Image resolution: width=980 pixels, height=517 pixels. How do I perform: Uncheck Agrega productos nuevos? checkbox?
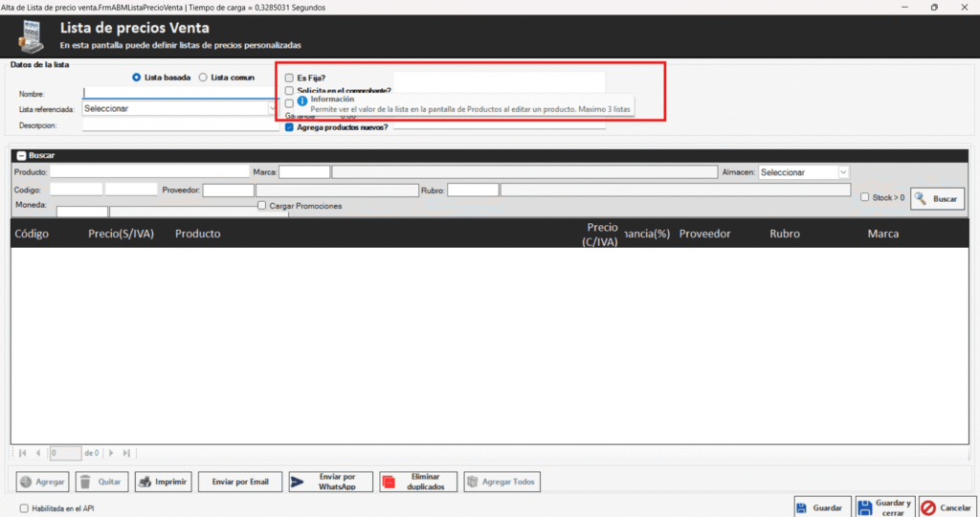[x=290, y=126]
